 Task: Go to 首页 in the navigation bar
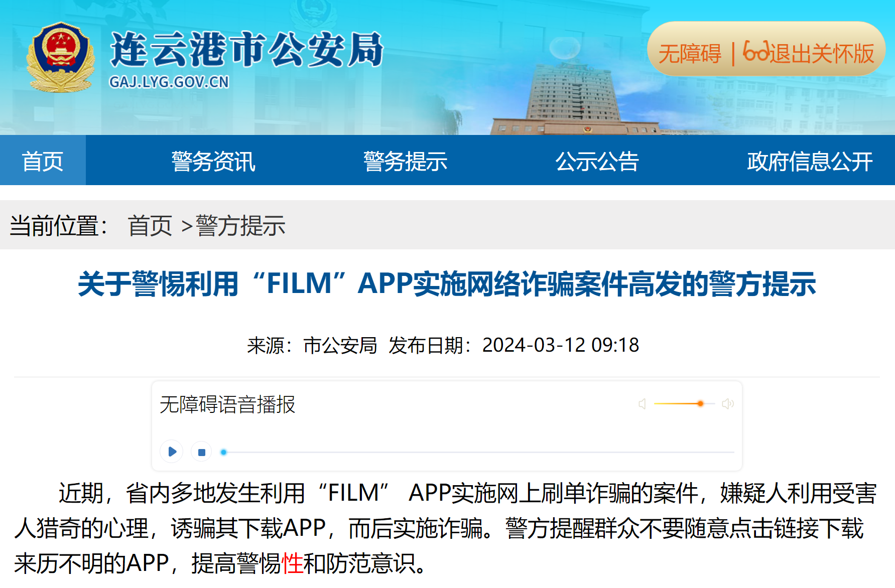(x=43, y=161)
